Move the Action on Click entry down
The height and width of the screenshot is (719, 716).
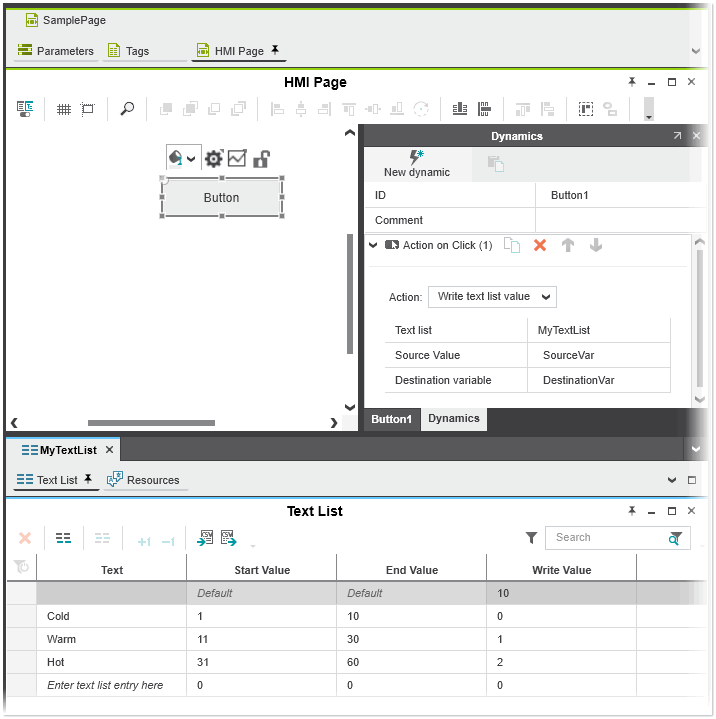point(596,245)
